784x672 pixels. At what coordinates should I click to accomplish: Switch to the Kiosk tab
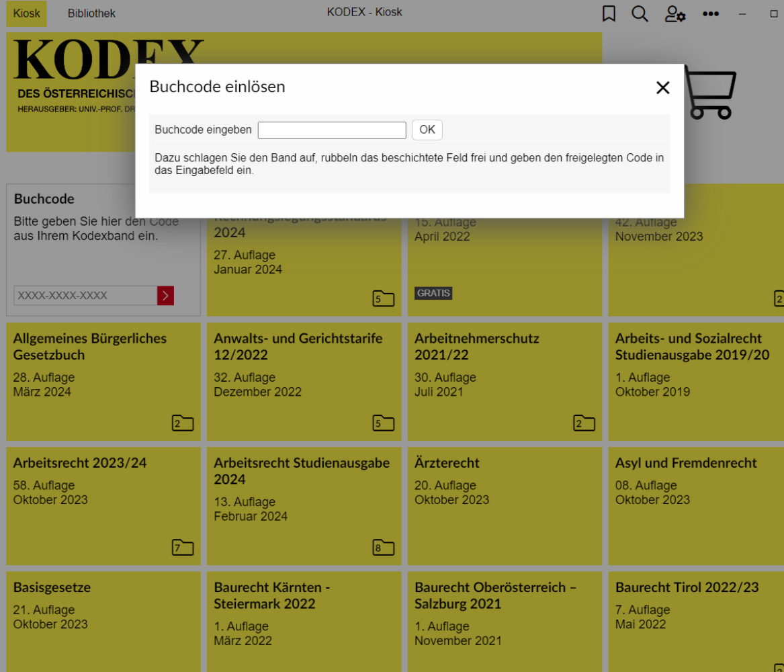pos(26,13)
